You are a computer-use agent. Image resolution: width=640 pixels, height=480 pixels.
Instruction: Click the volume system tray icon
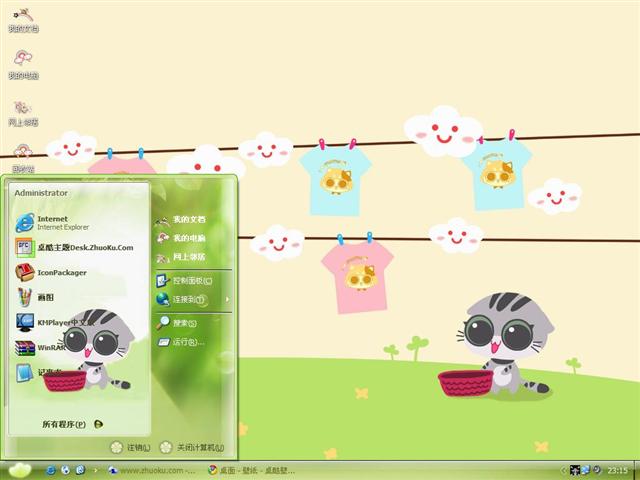pyautogui.click(x=596, y=470)
